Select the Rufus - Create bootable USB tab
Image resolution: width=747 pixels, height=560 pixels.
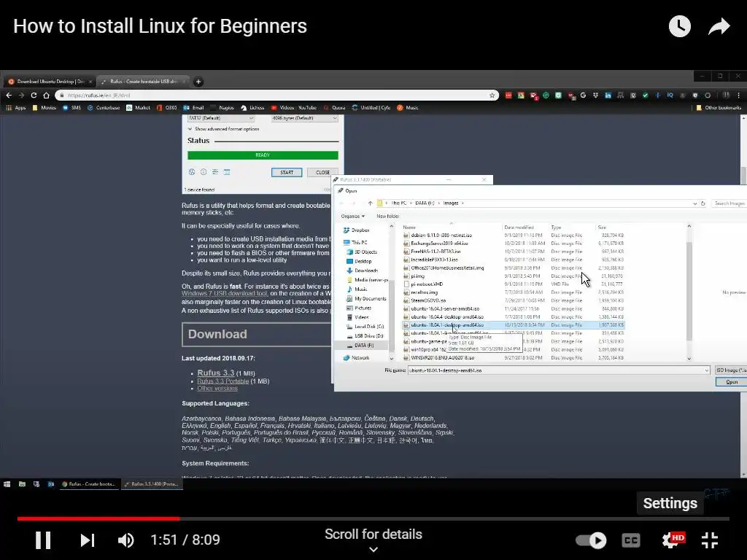pyautogui.click(x=144, y=82)
